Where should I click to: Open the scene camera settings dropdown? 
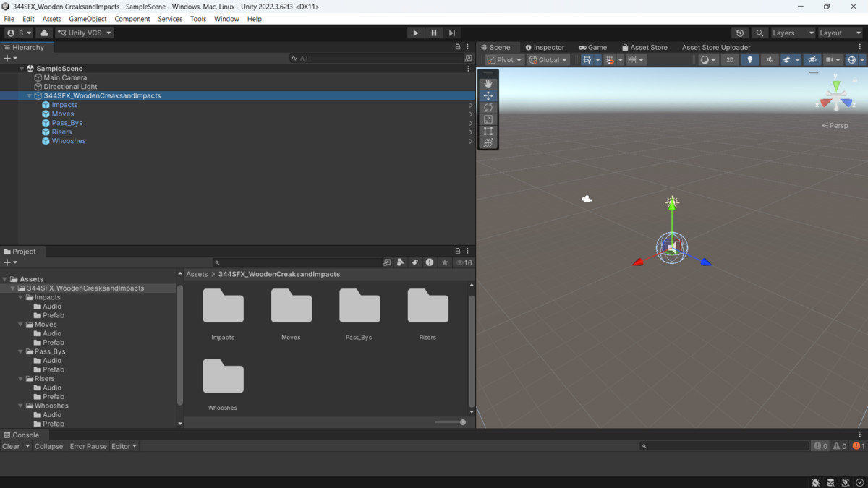pyautogui.click(x=833, y=60)
